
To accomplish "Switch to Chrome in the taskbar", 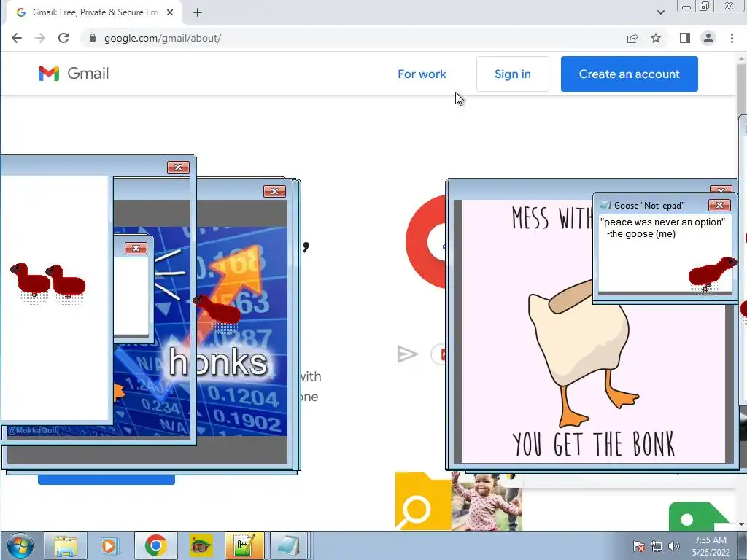I will 156,545.
